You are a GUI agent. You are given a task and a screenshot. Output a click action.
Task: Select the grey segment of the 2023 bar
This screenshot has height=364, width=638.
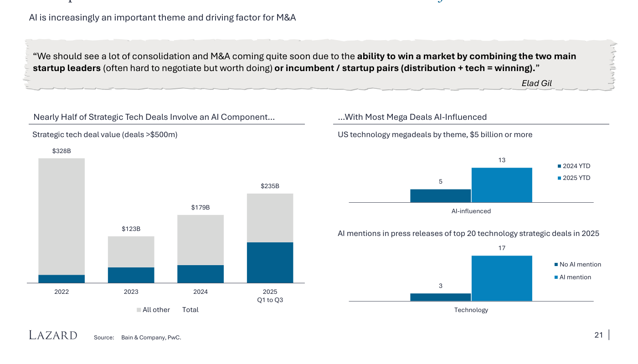131,252
